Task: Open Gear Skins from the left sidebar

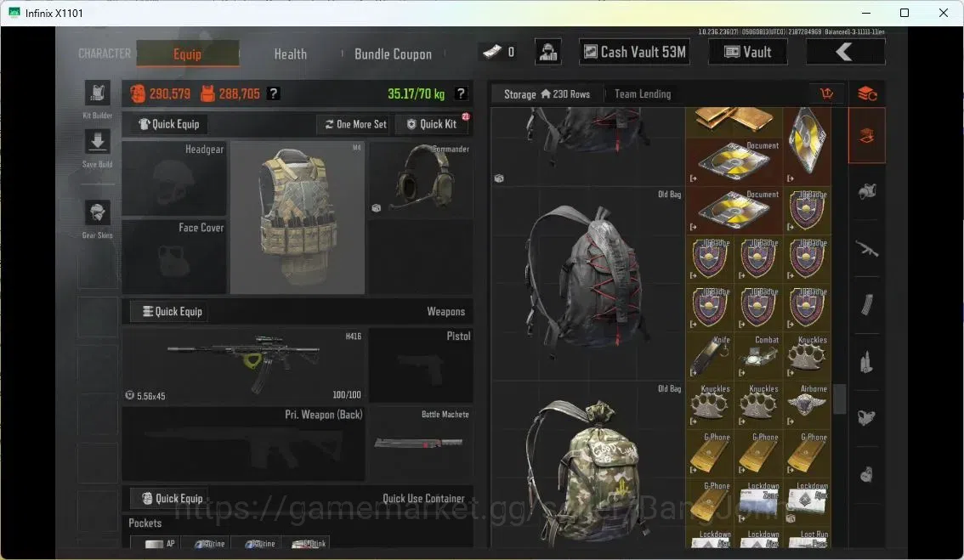Action: [97, 213]
